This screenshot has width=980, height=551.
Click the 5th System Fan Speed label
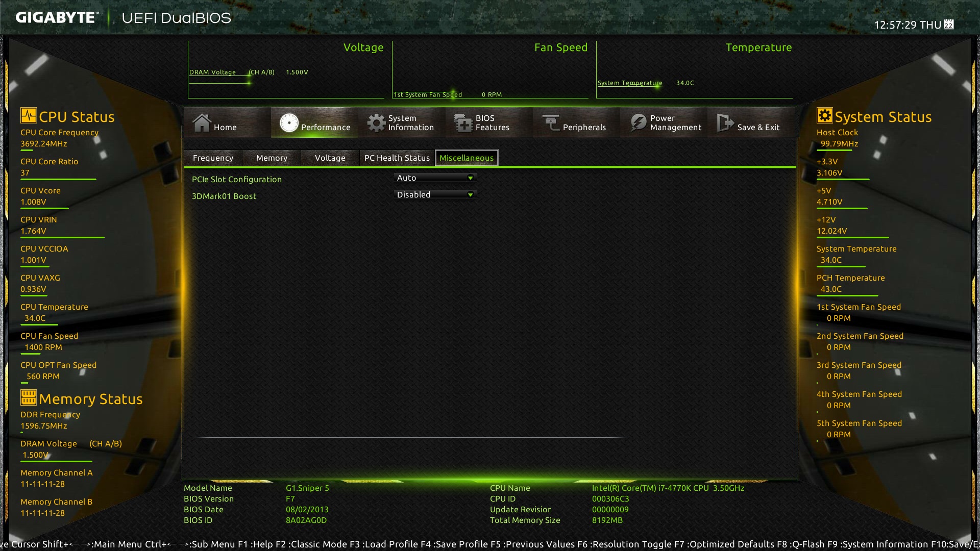[859, 423]
